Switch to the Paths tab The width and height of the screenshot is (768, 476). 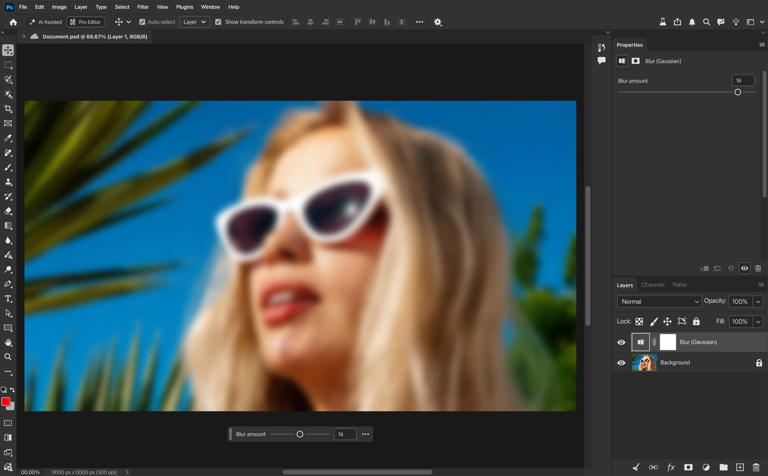(x=679, y=285)
